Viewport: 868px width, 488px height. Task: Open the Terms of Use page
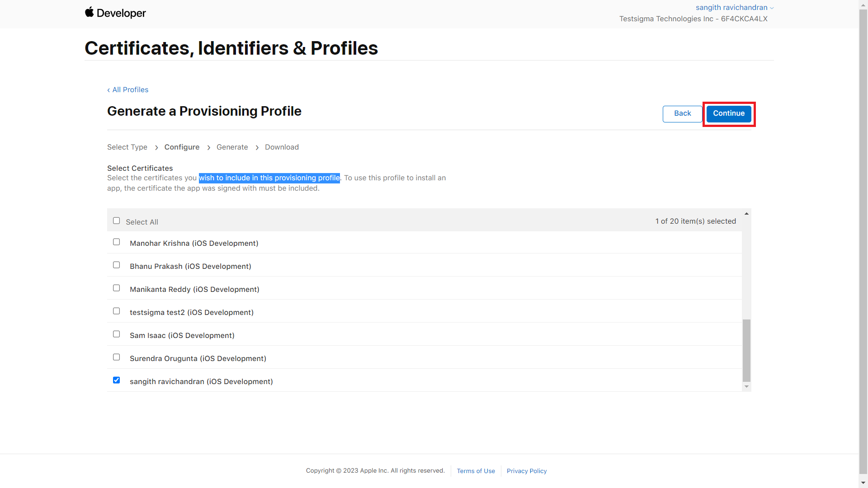tap(476, 470)
